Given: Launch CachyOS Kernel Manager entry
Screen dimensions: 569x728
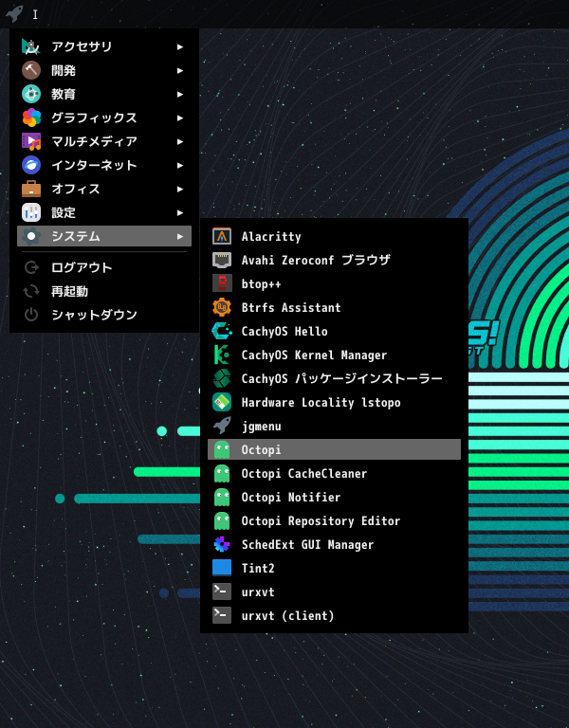Looking at the screenshot, I should point(334,355).
